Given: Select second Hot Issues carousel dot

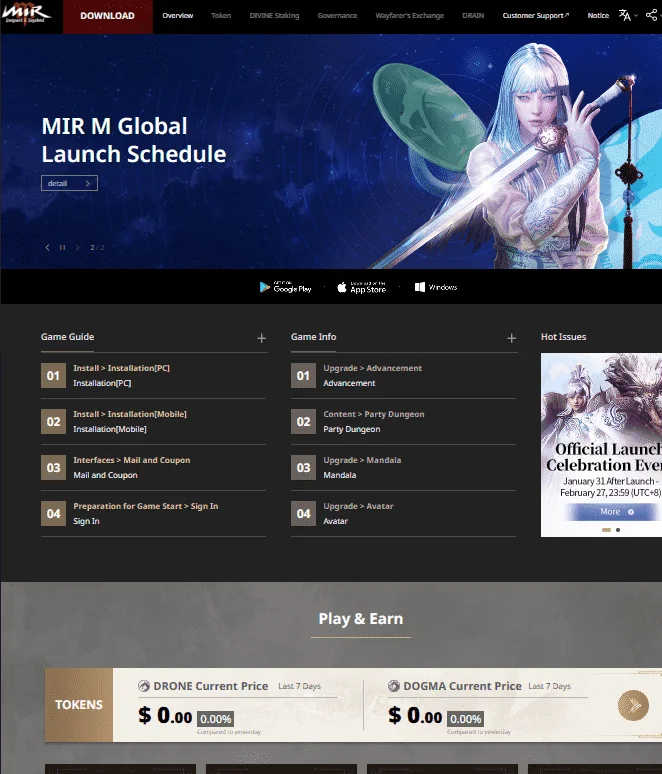Looking at the screenshot, I should [618, 530].
